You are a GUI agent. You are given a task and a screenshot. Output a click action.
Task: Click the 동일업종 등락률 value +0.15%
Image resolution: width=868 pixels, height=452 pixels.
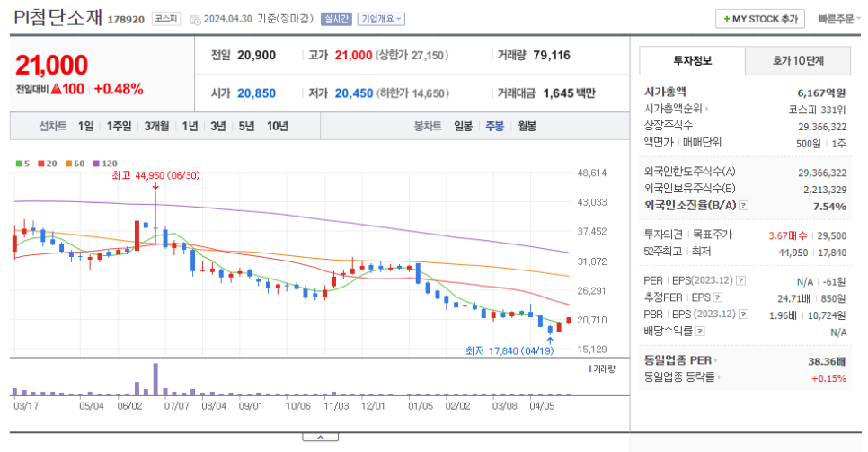pyautogui.click(x=828, y=379)
